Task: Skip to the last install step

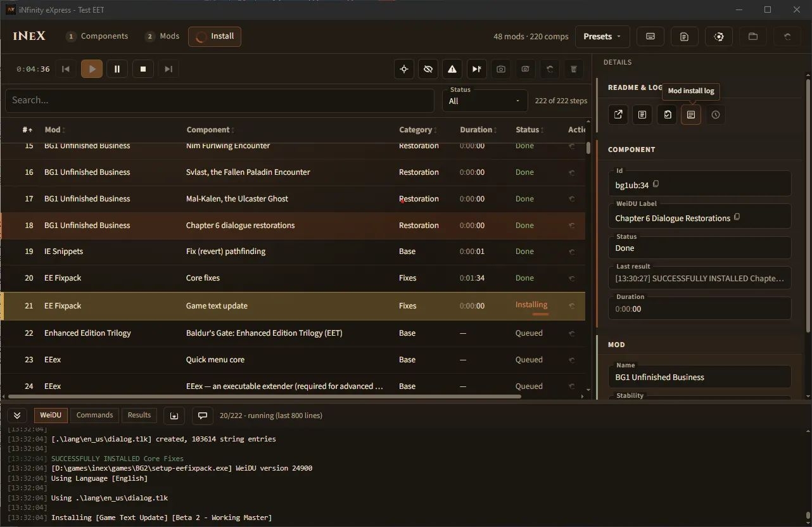Action: click(x=168, y=69)
